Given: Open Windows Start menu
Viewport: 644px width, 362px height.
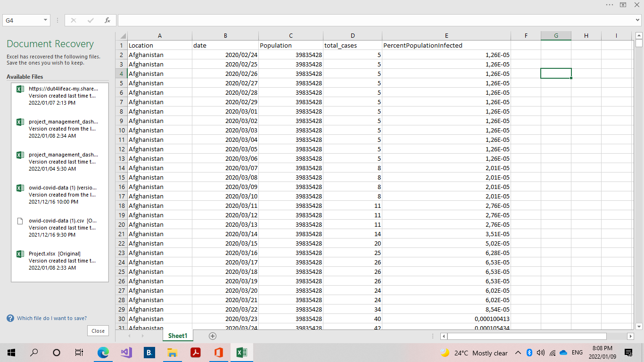Looking at the screenshot, I should pyautogui.click(x=11, y=352).
